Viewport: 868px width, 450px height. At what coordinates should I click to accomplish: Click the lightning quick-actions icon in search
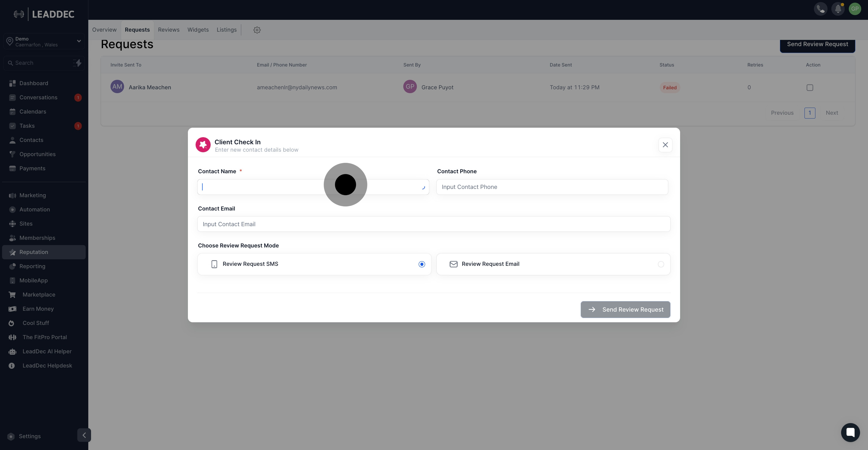point(77,63)
